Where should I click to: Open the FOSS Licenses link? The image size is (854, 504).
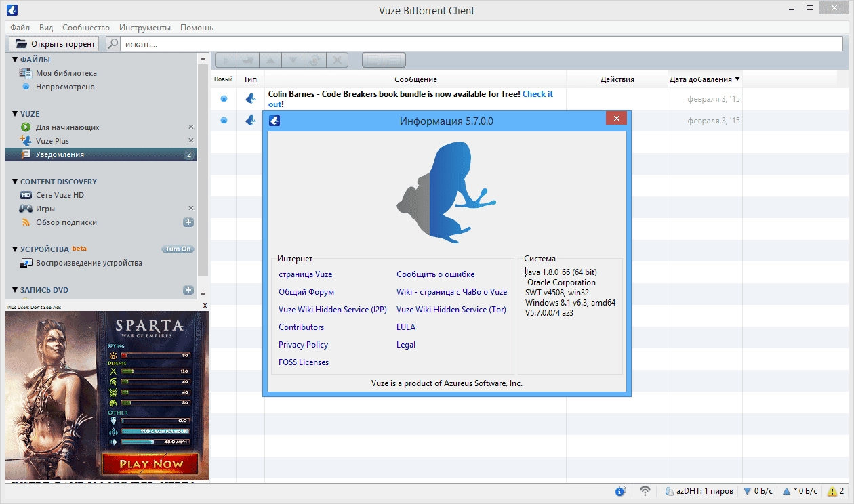pos(304,362)
